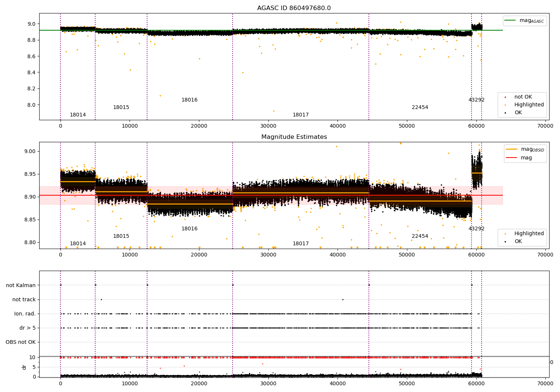Click the 'OBS not OK' axis label
This screenshot has height=392, width=560.
[x=21, y=342]
